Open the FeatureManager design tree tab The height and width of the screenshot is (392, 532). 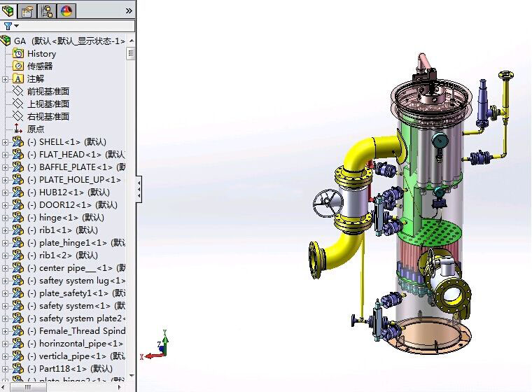pyautogui.click(x=8, y=11)
